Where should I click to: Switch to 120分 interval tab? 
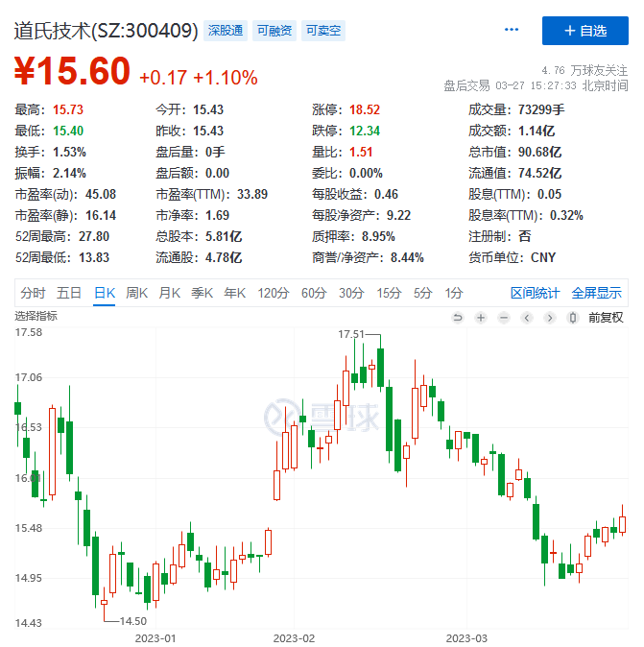[x=274, y=293]
